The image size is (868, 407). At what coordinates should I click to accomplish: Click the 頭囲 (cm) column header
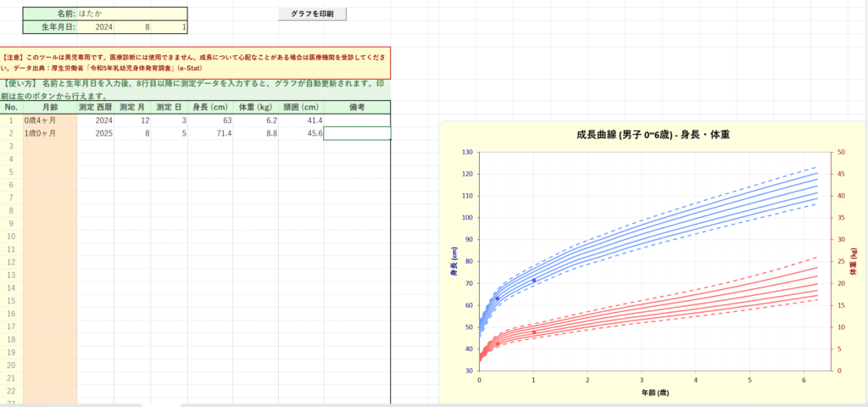coord(301,107)
